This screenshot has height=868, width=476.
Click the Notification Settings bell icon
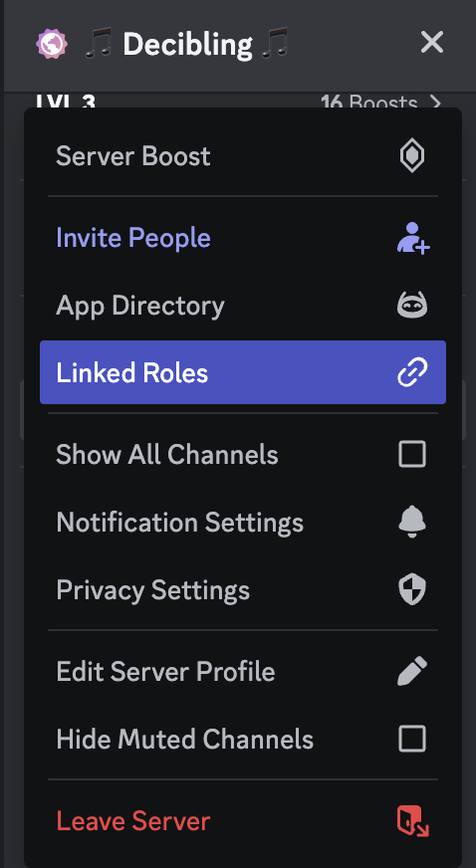pyautogui.click(x=412, y=522)
